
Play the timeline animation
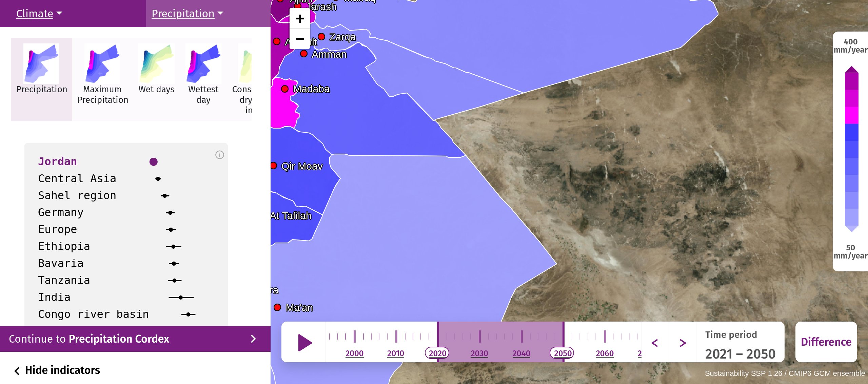coord(305,342)
